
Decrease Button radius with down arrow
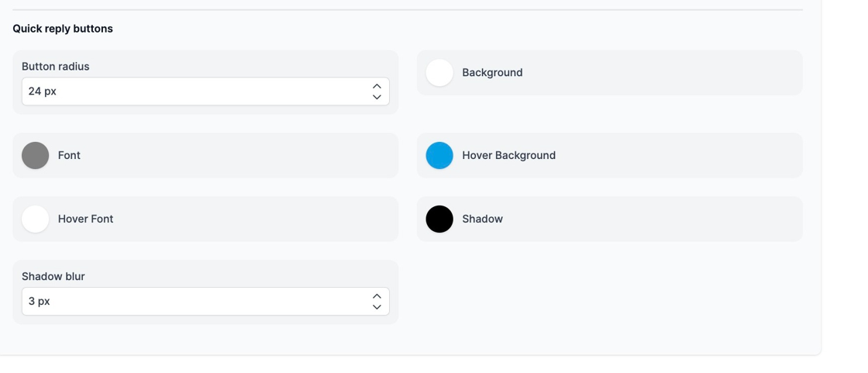point(377,97)
